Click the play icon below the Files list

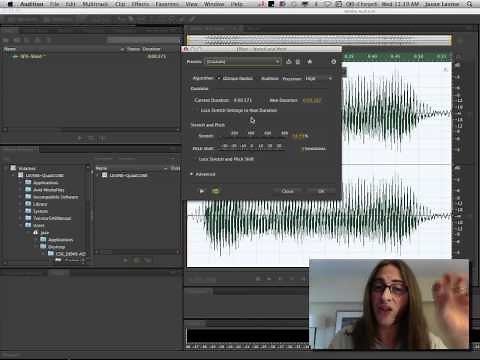click(80, 138)
